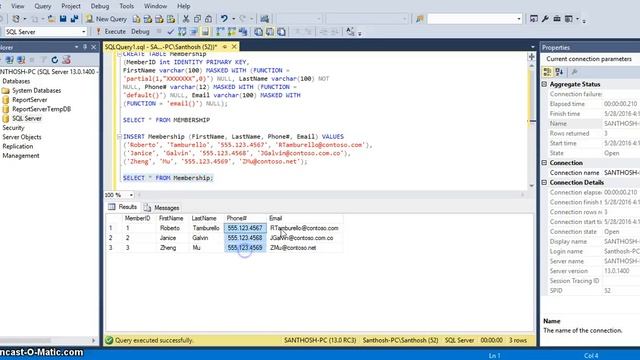The height and width of the screenshot is (360, 640).
Task: Click the Paste icon in toolbar
Action: (209, 19)
